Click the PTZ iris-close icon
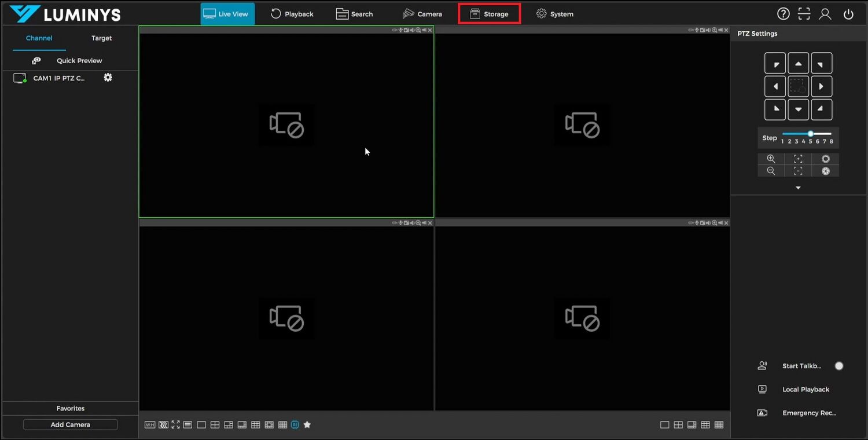The image size is (868, 440). point(825,171)
